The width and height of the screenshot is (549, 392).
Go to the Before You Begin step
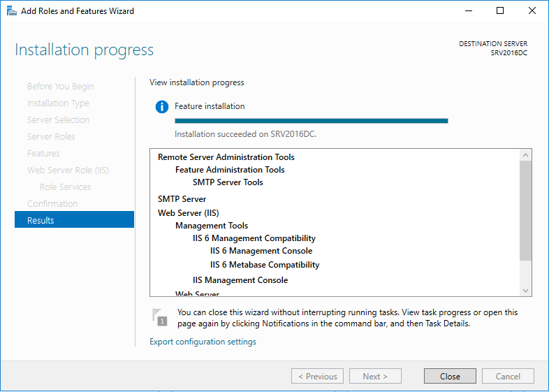(x=60, y=86)
